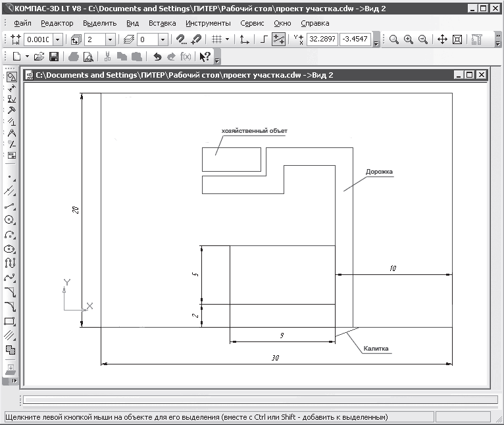Undo the last action
Screen dimensions: 504x425
(157, 57)
